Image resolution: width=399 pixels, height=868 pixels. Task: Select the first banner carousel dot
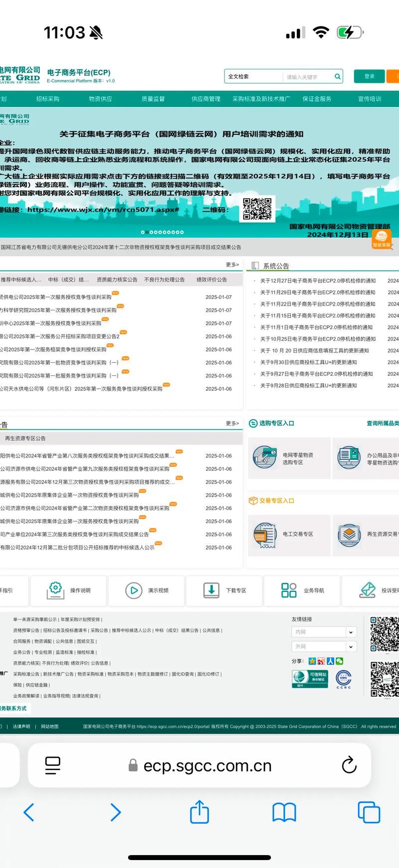click(143, 232)
